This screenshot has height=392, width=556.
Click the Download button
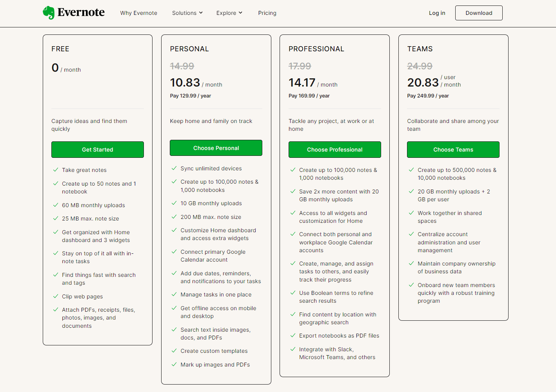479,13
